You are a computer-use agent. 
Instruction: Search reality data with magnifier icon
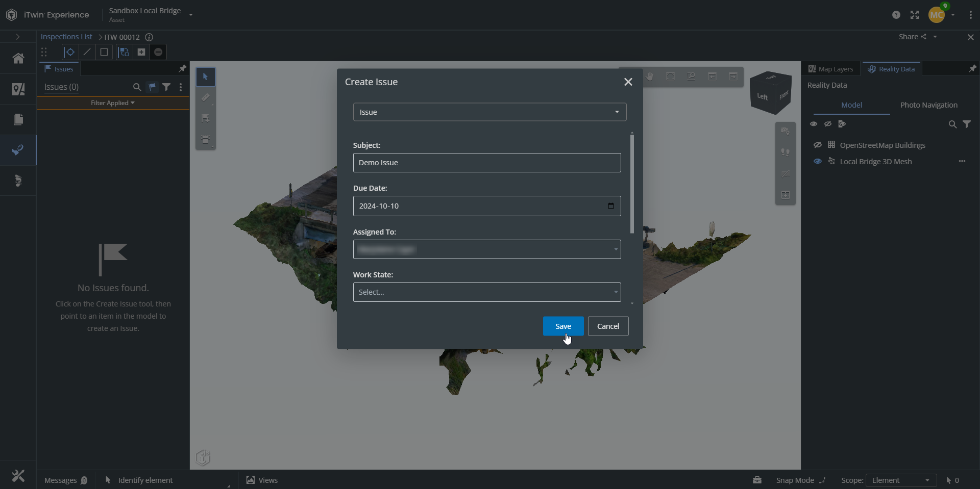(952, 124)
